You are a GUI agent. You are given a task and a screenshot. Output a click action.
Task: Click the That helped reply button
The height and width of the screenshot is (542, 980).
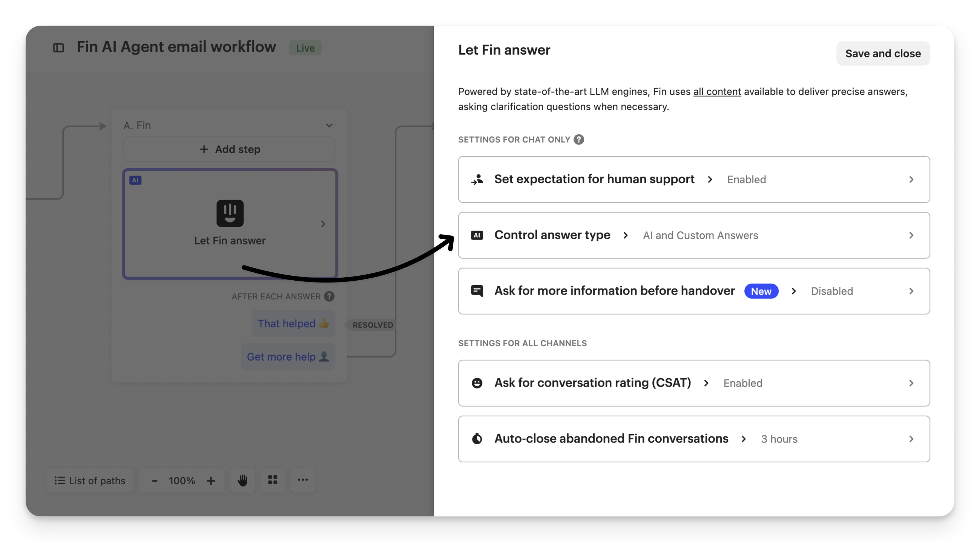click(293, 324)
